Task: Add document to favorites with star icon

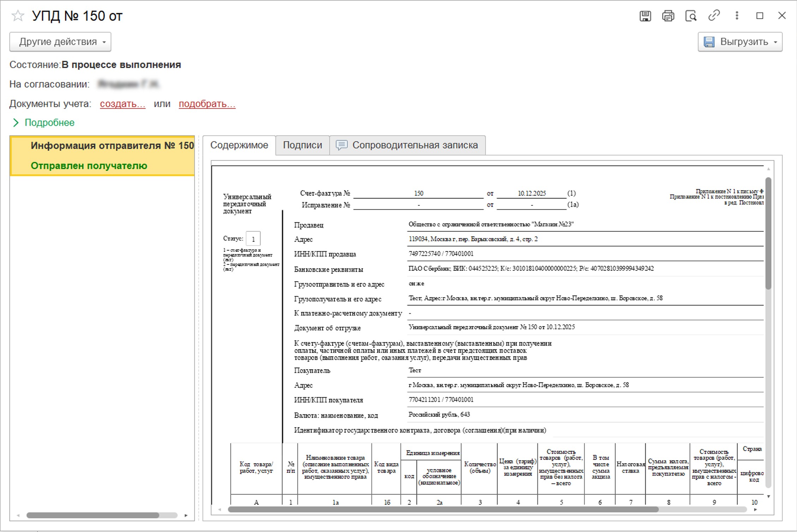Action: 17,16
